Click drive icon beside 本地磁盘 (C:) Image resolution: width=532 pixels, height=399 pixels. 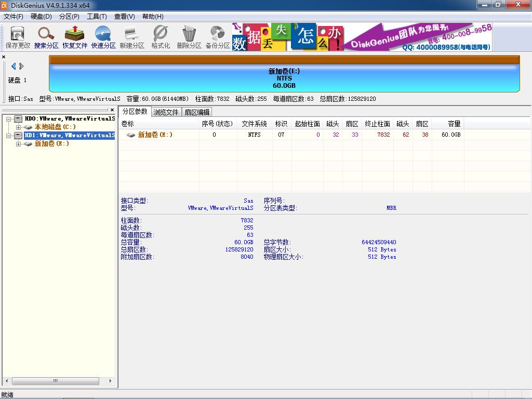(28, 127)
